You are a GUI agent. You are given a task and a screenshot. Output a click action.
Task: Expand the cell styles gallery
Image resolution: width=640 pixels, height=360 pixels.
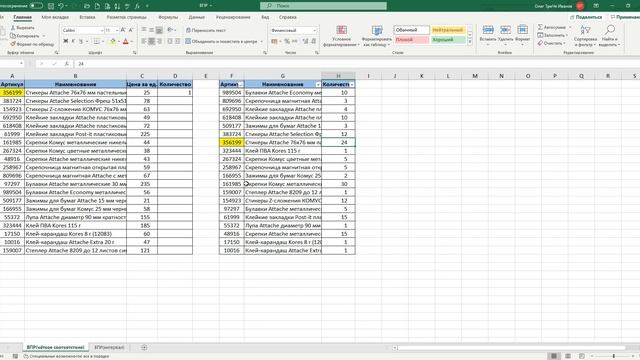(470, 42)
